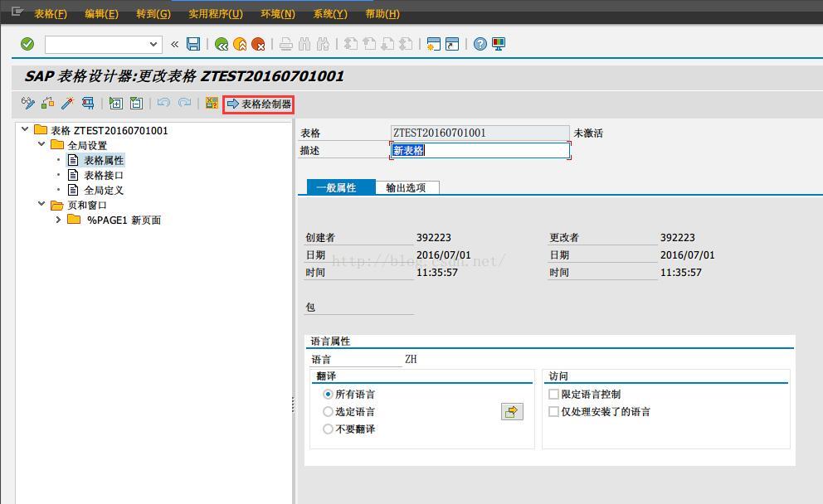Collapse the 页和窗口 folder node
Screen dimensions: 823x504
coord(41,203)
